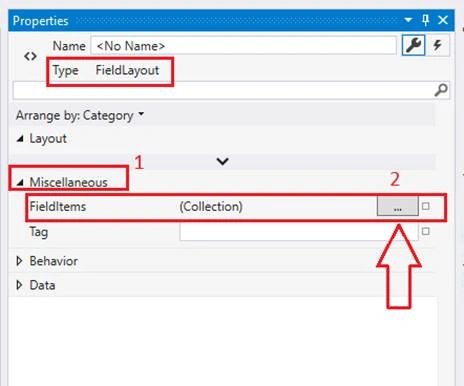Click the FieldItems property marker square
The height and width of the screenshot is (386, 464).
(x=426, y=206)
